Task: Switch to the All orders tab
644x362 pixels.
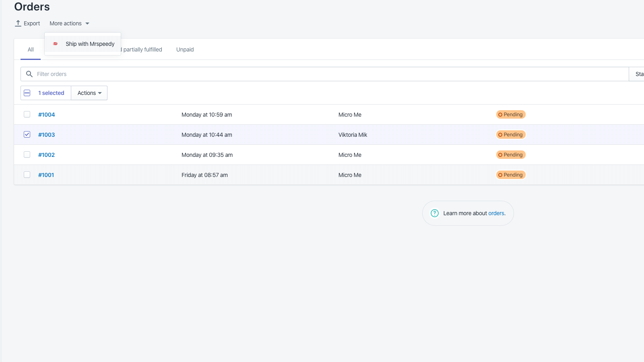Action: (x=31, y=49)
